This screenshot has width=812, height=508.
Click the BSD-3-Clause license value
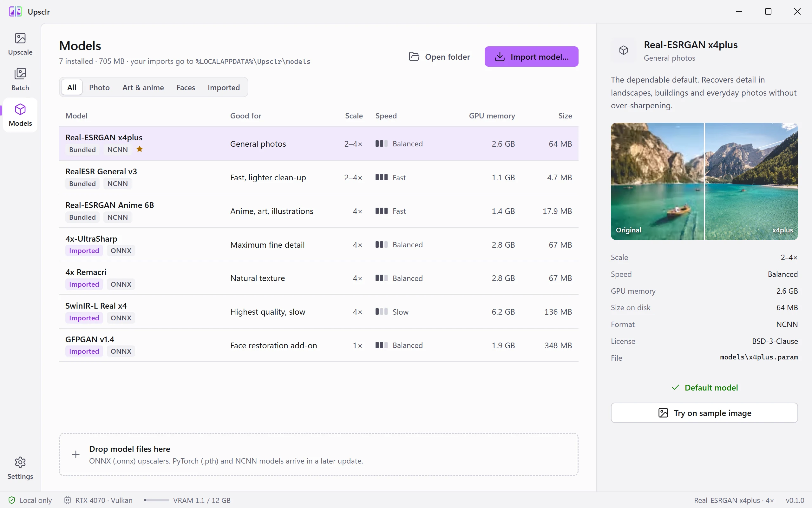pos(775,341)
